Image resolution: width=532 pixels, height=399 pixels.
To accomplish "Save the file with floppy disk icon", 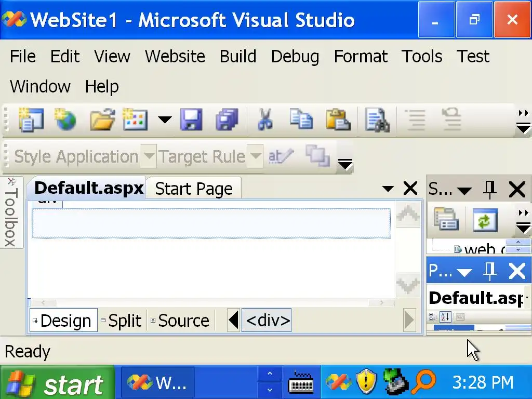I will 191,119.
